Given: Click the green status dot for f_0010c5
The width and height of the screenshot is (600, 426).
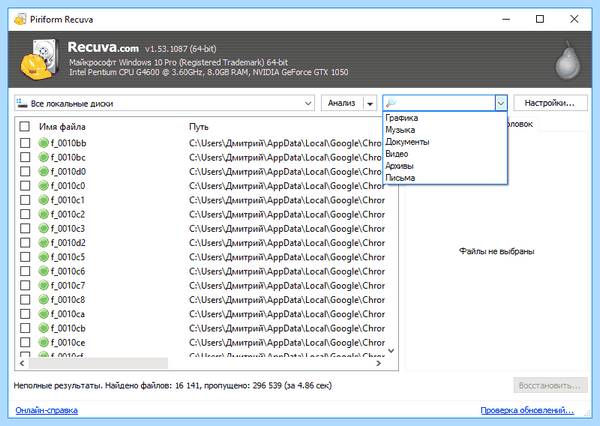Looking at the screenshot, I should [x=44, y=257].
